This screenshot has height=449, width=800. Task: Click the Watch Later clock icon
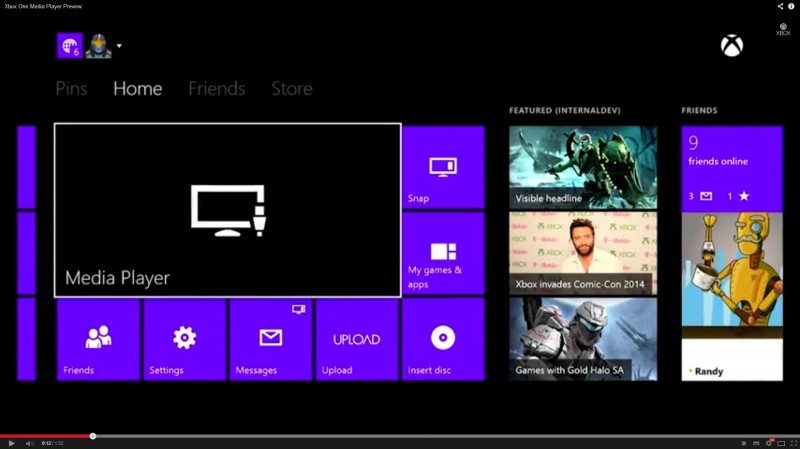coord(744,443)
